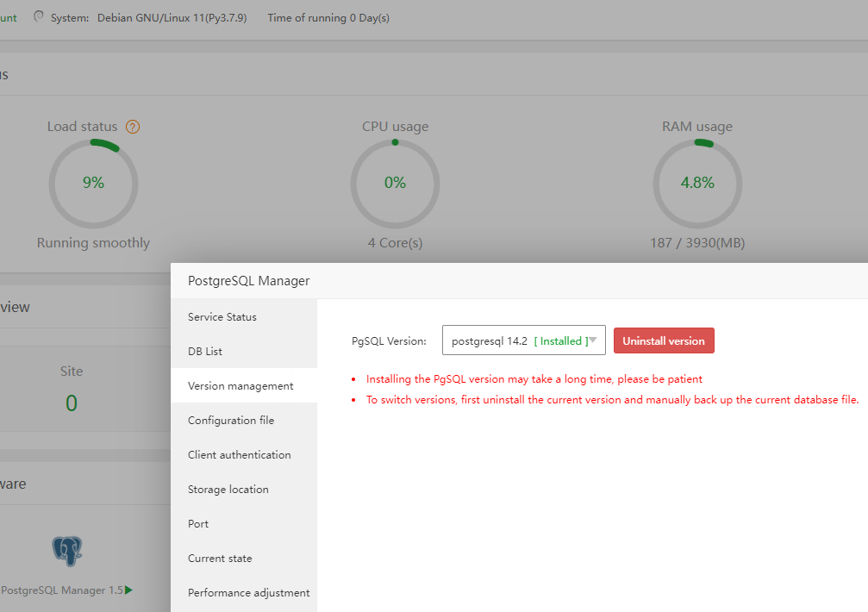The image size is (868, 612).
Task: Click the 'PgSQL Version:' label
Action: 389,340
